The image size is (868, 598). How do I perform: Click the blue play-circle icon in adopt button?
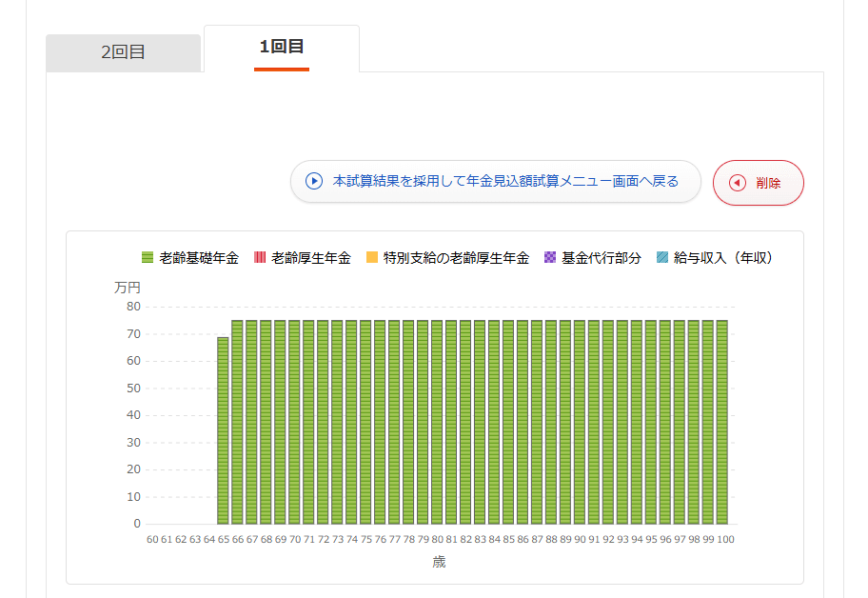coord(314,181)
